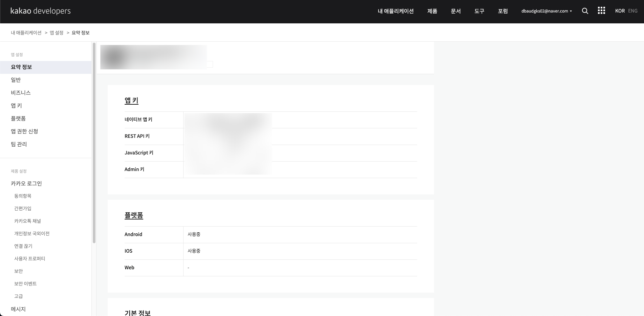Select 앱 권한 신청 in the sidebar

(46, 131)
